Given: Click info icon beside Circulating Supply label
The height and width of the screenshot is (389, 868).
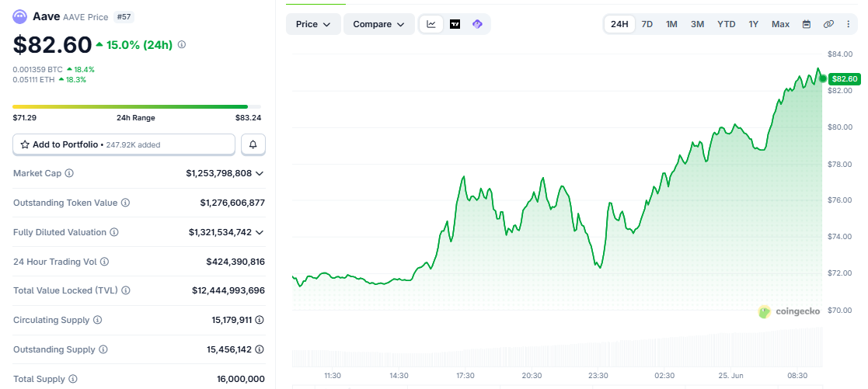Looking at the screenshot, I should [97, 320].
